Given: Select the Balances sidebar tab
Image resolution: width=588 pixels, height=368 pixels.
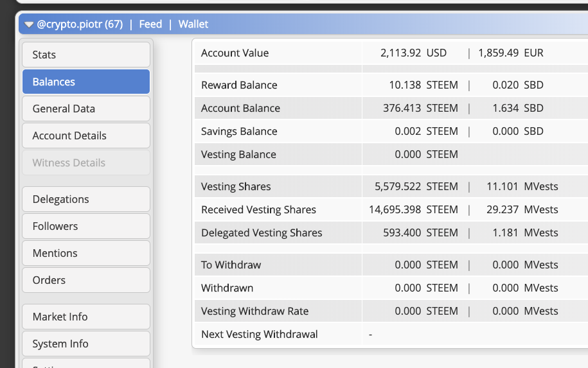Looking at the screenshot, I should 86,82.
